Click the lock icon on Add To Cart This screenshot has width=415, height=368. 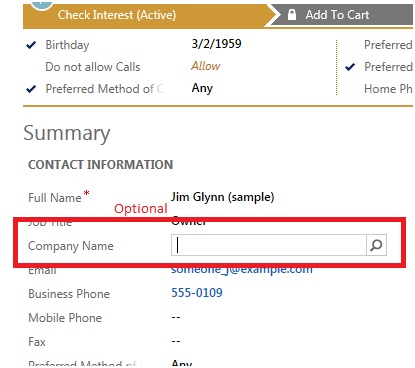coord(292,15)
